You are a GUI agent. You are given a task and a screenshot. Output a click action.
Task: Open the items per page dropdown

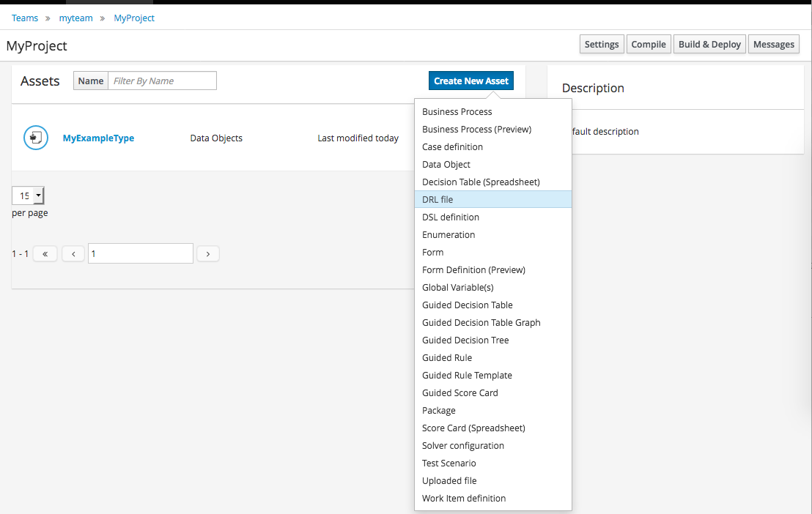[x=29, y=195]
